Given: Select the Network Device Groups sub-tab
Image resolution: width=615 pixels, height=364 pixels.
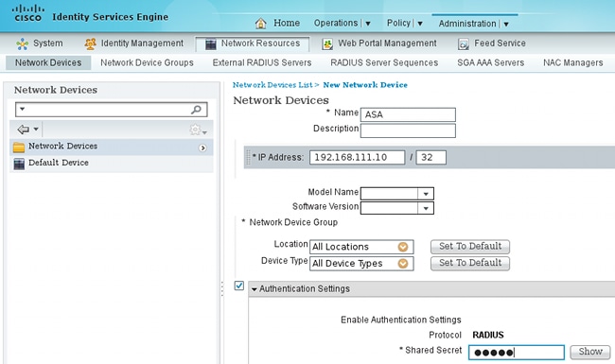Looking at the screenshot, I should point(147,62).
